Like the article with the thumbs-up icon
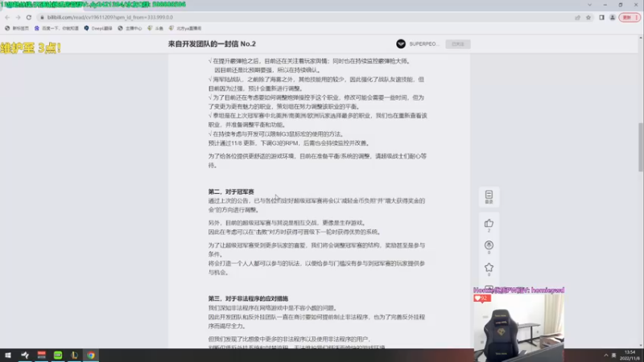This screenshot has width=644, height=362. [x=489, y=224]
